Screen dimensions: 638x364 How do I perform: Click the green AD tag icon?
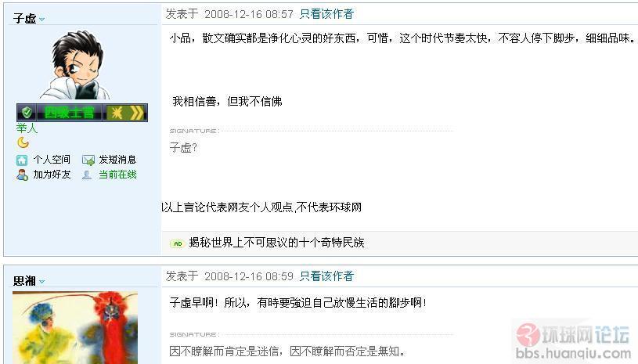pyautogui.click(x=178, y=243)
